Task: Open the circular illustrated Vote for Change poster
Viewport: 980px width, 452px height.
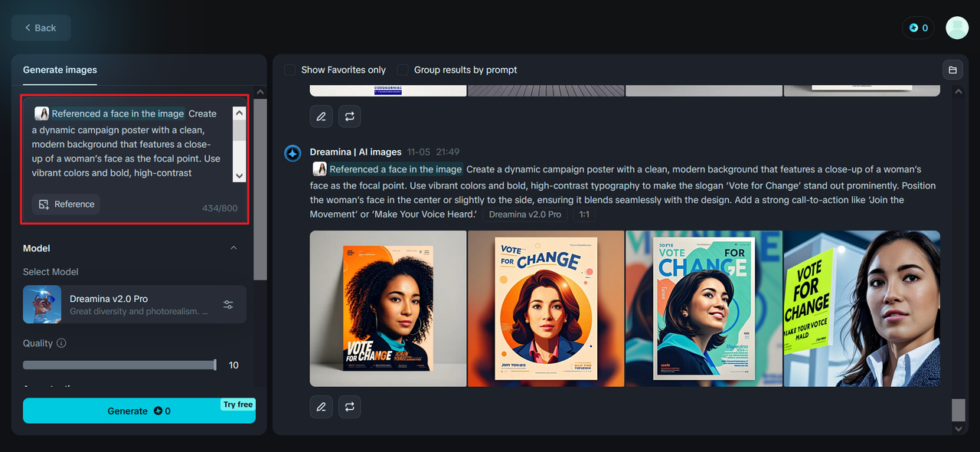Action: (546, 309)
